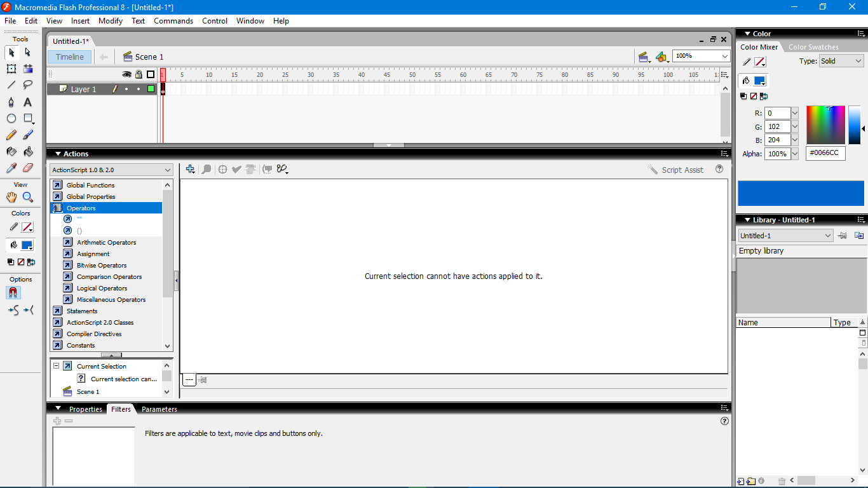
Task: Click the Actions panel help icon
Action: click(719, 169)
